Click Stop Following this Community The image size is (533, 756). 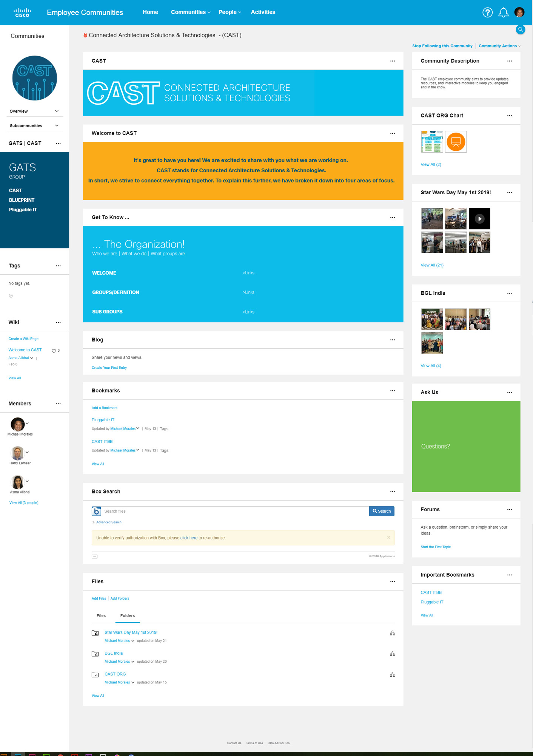pos(442,46)
